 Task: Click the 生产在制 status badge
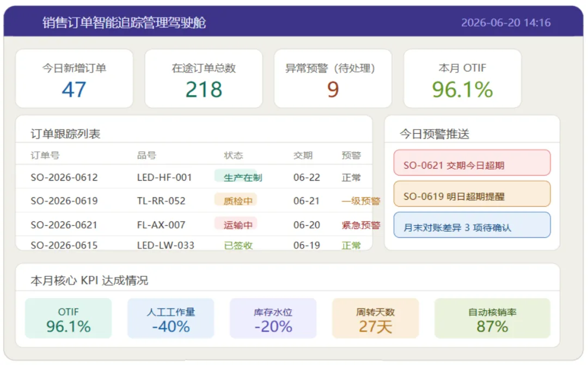(239, 177)
